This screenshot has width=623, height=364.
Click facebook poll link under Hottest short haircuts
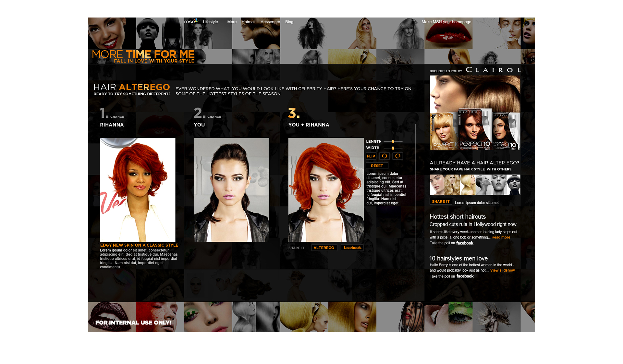point(465,243)
